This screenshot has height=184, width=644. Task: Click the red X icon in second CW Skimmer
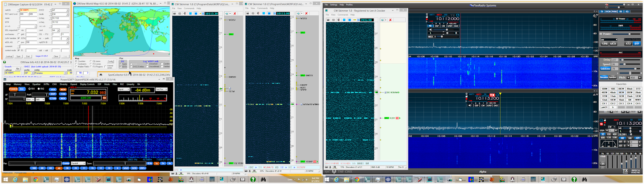[x=306, y=13]
